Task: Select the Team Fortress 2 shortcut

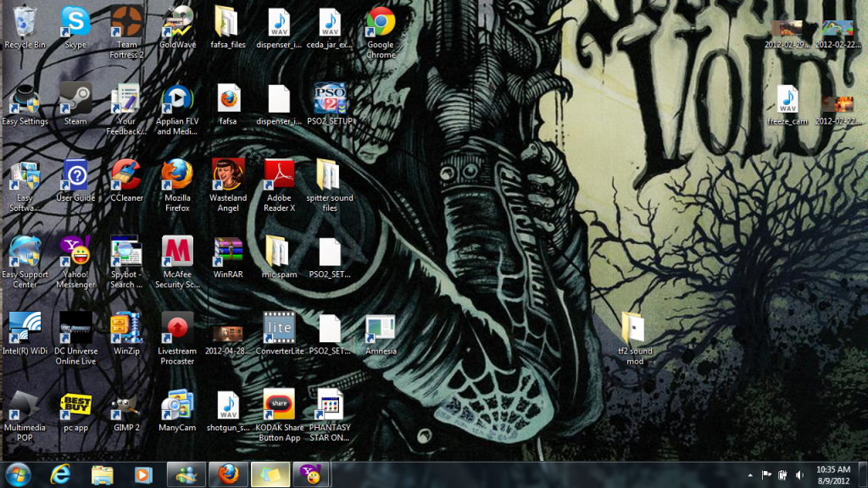Action: 127,32
